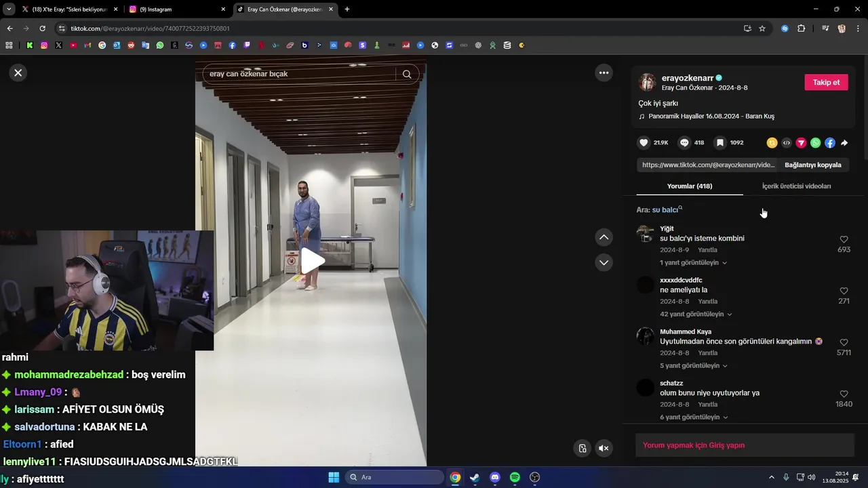
Task: Click the TikTok share URL field
Action: tap(708, 165)
